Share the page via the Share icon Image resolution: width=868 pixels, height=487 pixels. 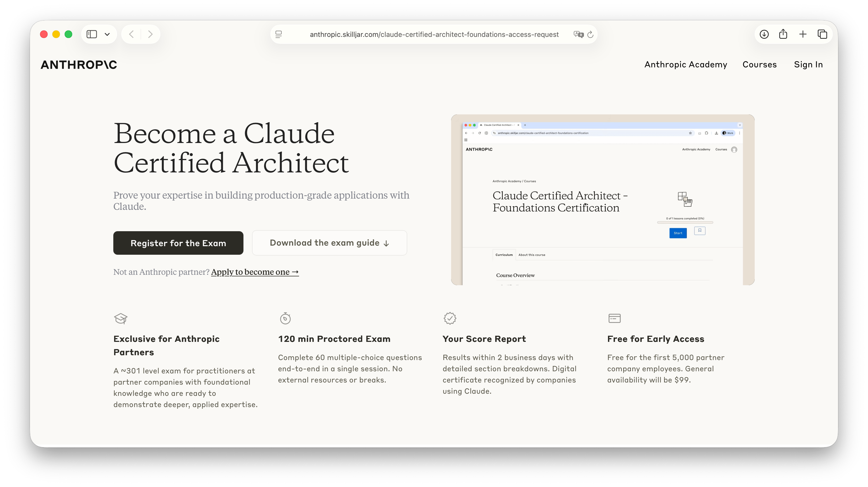point(784,34)
